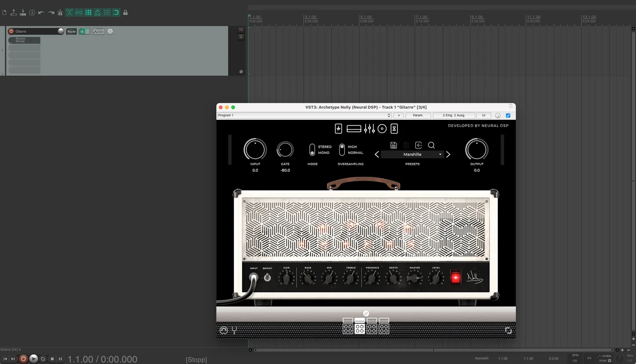The width and height of the screenshot is (636, 364).
Task: Toggle locking padlock icon
Action: [125, 12]
